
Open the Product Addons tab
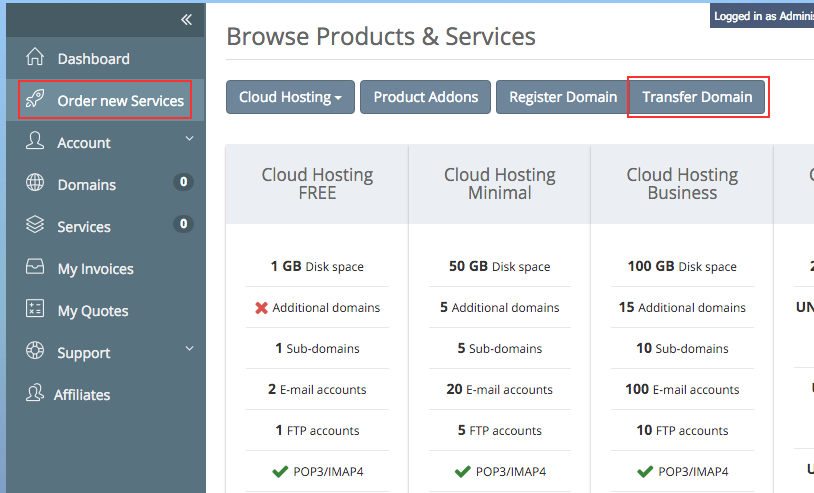425,97
